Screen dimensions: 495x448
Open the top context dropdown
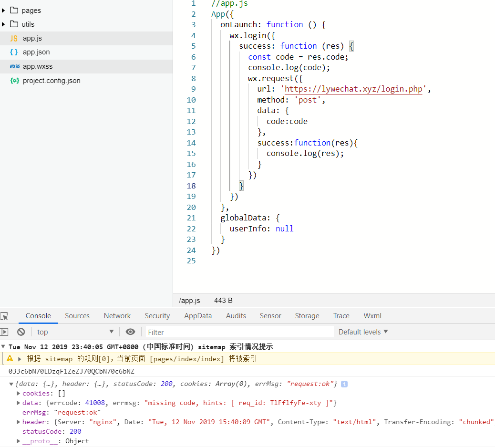[x=75, y=332]
